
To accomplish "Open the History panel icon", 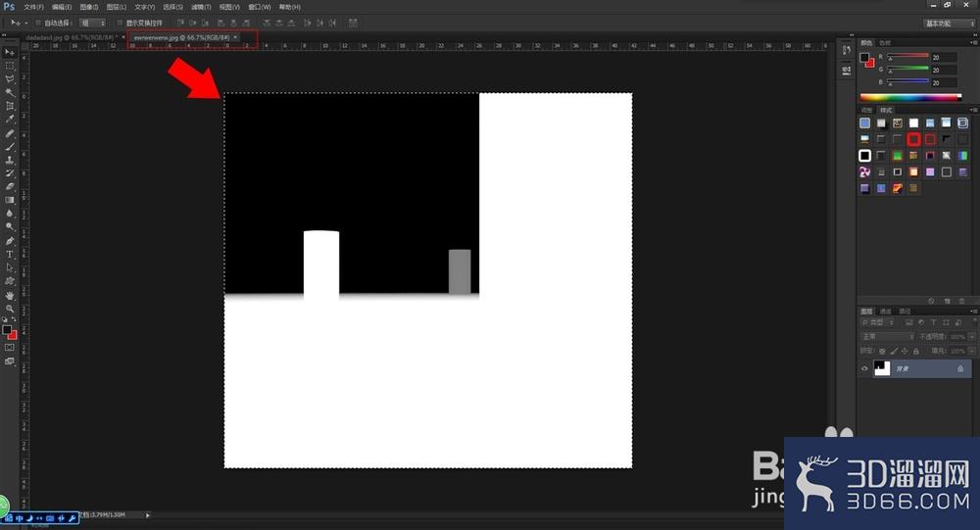I will [x=847, y=50].
